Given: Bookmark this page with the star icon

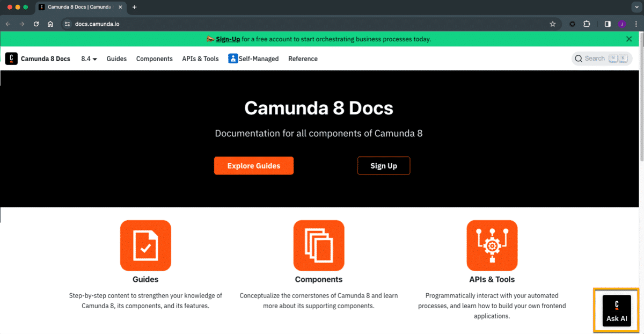Looking at the screenshot, I should [552, 24].
